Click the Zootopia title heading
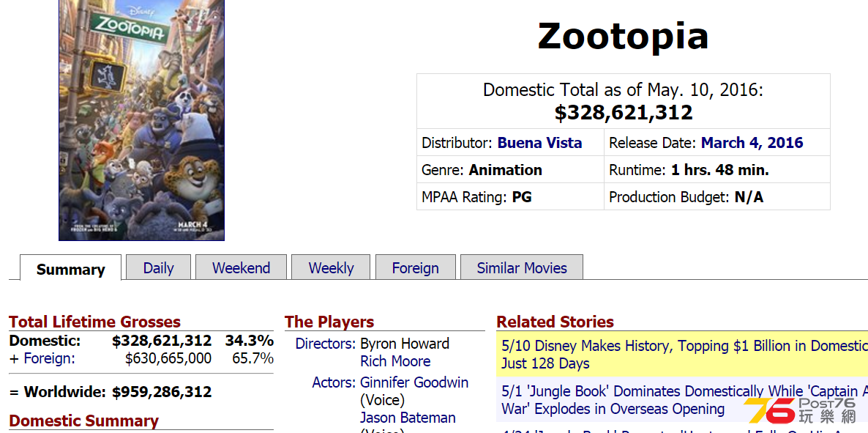This screenshot has width=868, height=433. [624, 36]
